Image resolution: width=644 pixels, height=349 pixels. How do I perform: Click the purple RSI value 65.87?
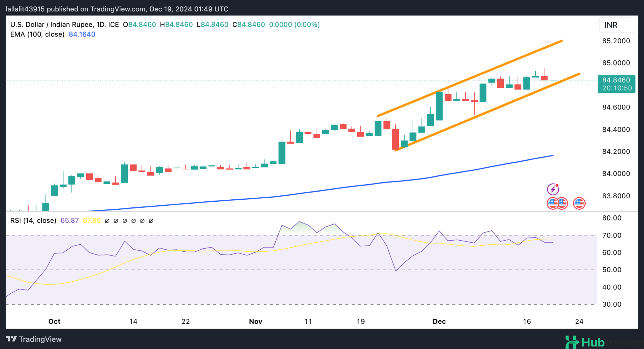69,220
